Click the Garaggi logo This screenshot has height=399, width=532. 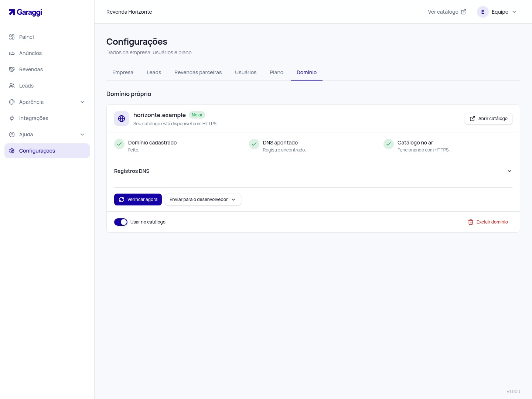tap(25, 12)
